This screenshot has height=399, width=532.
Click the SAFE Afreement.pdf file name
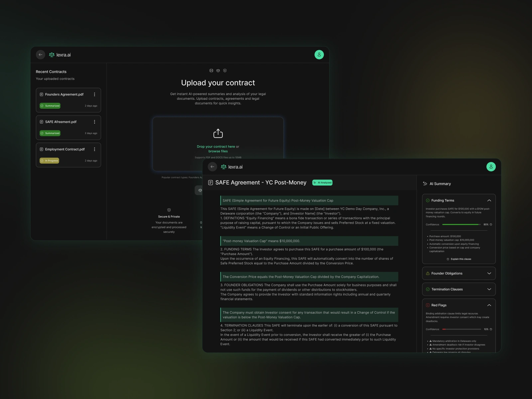click(61, 122)
